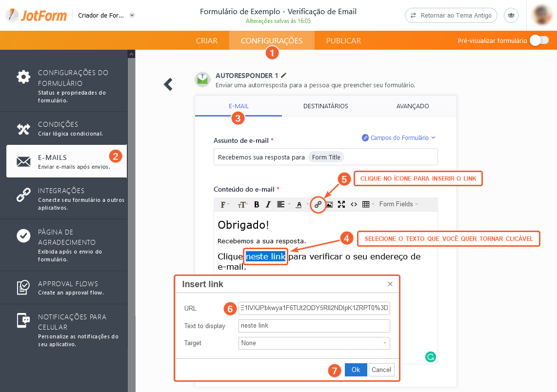Click the insert image icon
The image size is (557, 392).
(x=330, y=204)
